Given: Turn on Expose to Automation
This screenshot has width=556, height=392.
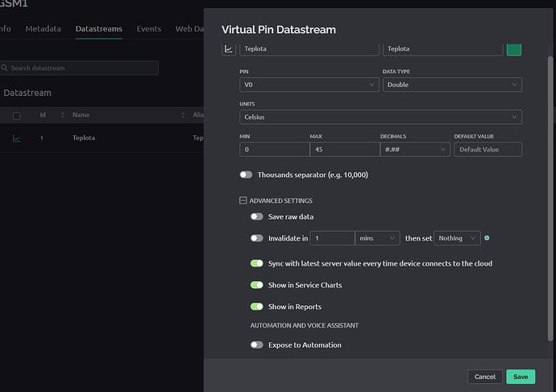Looking at the screenshot, I should click(x=257, y=345).
